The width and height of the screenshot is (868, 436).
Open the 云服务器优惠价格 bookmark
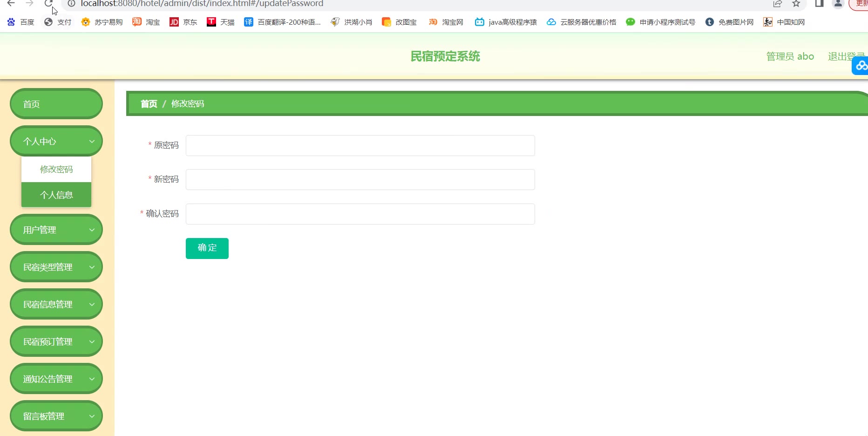(x=582, y=22)
